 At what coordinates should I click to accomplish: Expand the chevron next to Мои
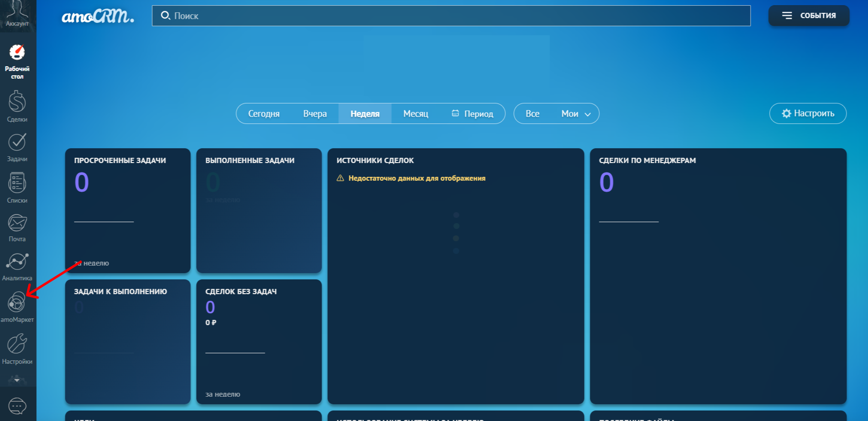pyautogui.click(x=588, y=114)
